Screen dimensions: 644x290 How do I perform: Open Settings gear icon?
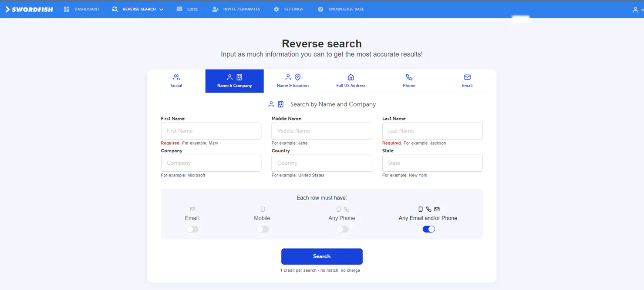click(276, 9)
